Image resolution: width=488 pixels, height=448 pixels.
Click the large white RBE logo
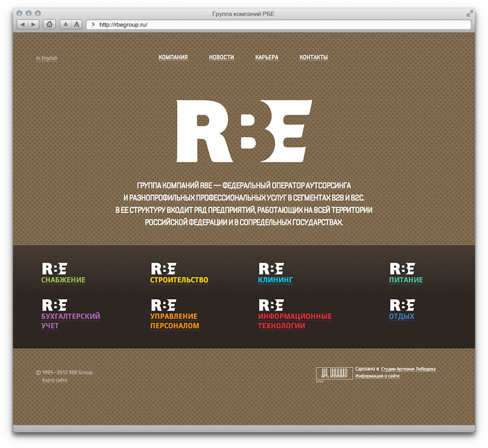coord(244,132)
